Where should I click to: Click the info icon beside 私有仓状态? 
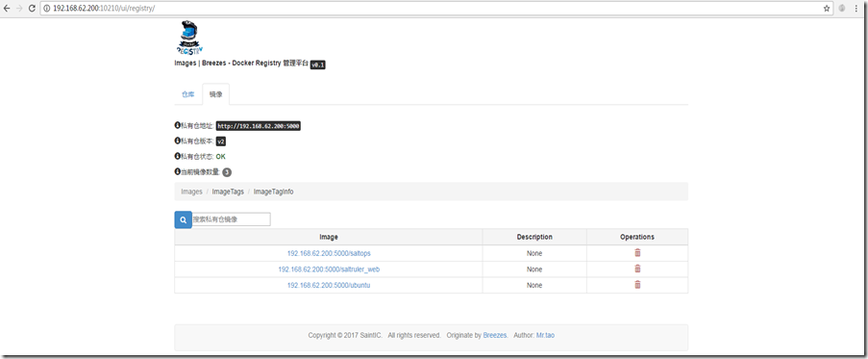177,156
